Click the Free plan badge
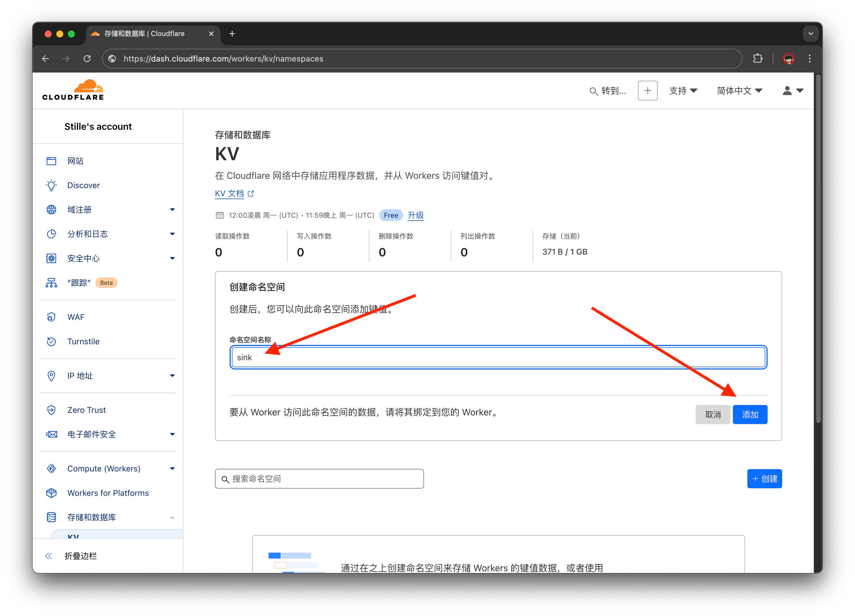 (391, 215)
